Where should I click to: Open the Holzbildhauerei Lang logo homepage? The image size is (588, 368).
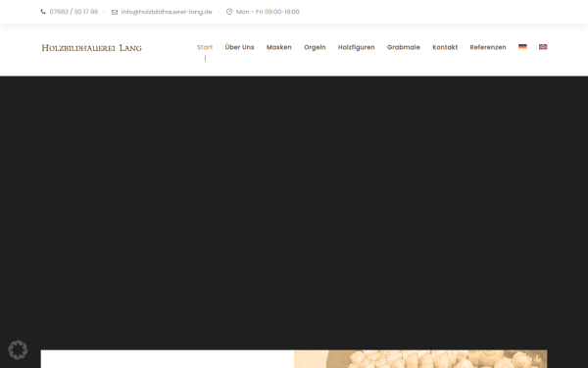[91, 48]
